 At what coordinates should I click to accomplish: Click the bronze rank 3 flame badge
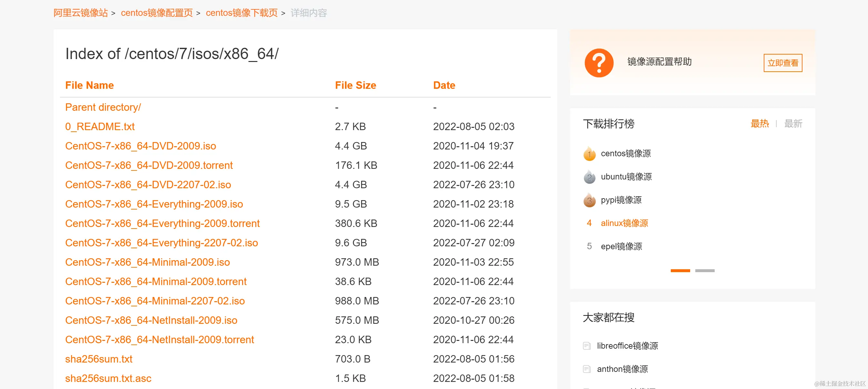(x=589, y=200)
